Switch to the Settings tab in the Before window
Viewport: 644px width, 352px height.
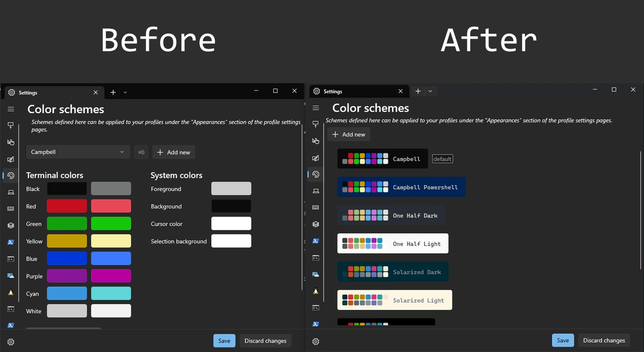pos(53,92)
